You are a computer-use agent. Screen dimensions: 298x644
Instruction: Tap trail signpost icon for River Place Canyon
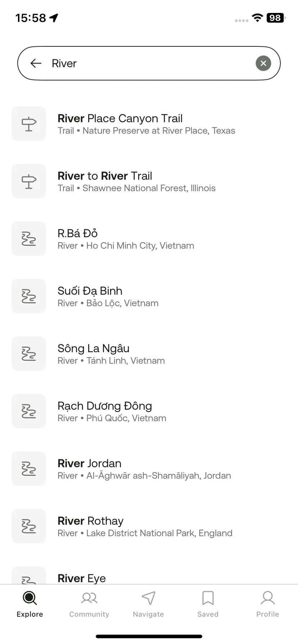(29, 124)
